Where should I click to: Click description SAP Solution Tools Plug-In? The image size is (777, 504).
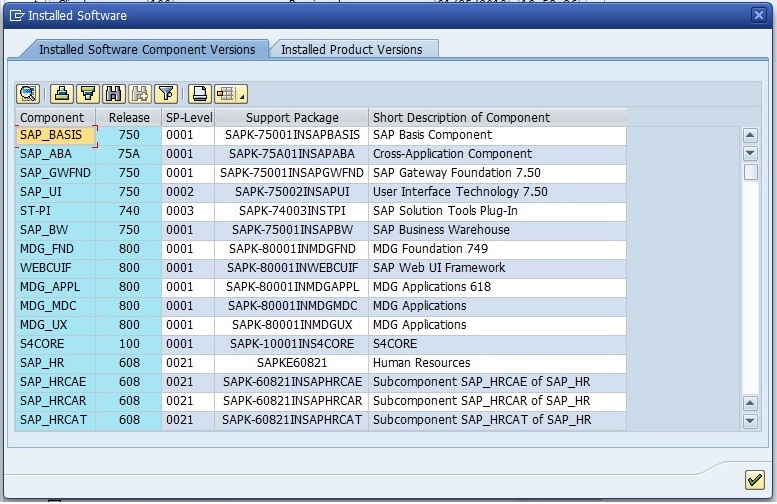pos(498,211)
